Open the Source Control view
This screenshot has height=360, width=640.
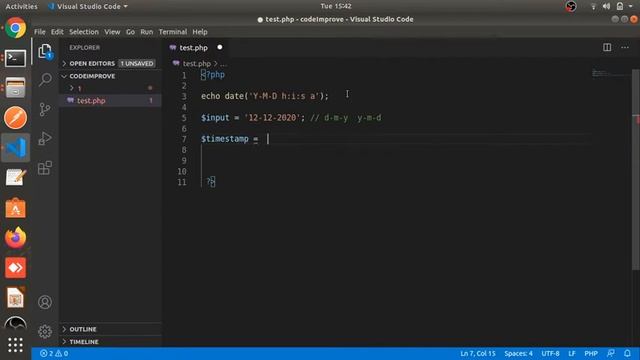point(45,109)
